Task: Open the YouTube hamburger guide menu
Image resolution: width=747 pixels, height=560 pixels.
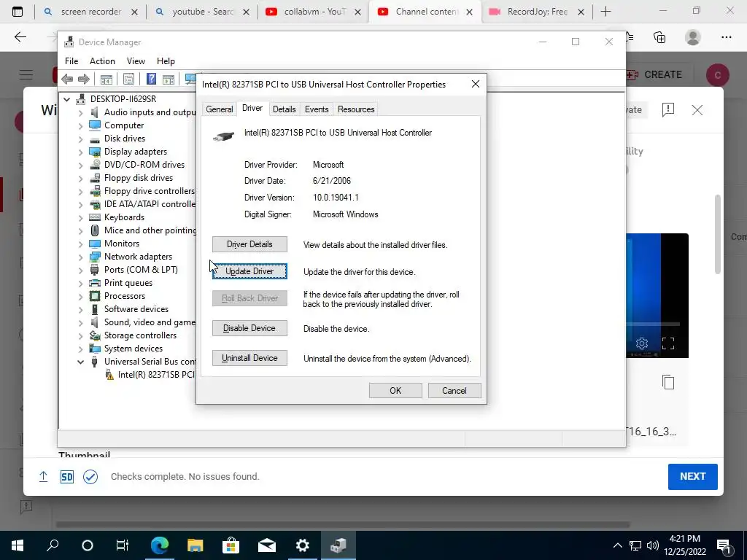Action: pos(26,75)
